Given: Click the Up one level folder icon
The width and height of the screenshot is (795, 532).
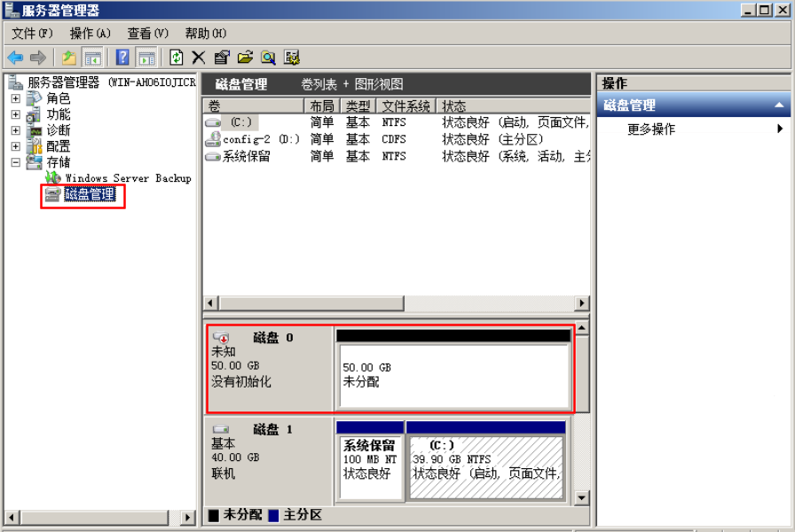Looking at the screenshot, I should pyautogui.click(x=69, y=58).
